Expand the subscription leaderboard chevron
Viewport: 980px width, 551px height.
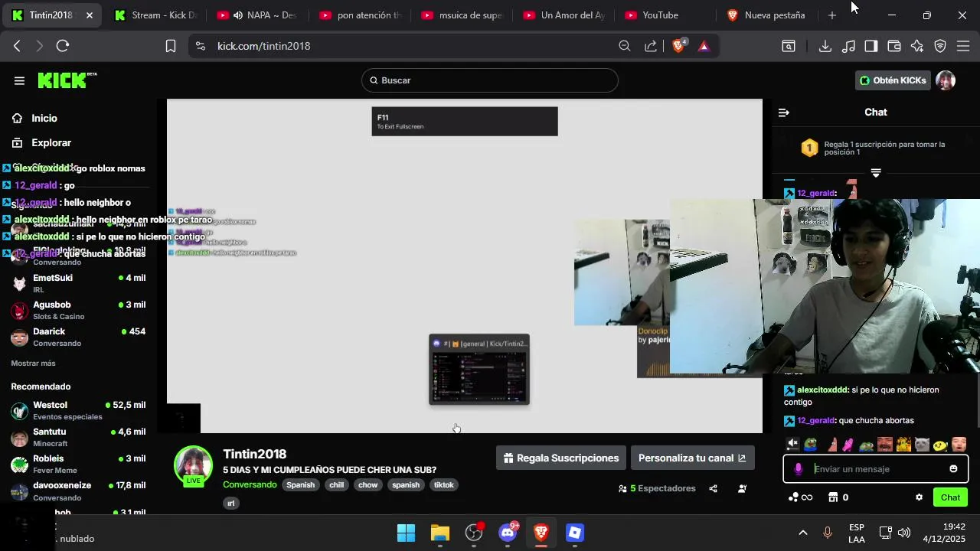coord(876,173)
